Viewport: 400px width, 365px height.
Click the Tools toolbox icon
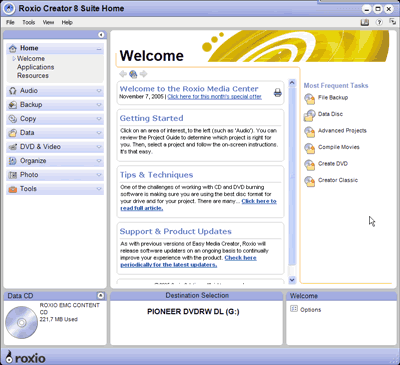click(x=13, y=189)
